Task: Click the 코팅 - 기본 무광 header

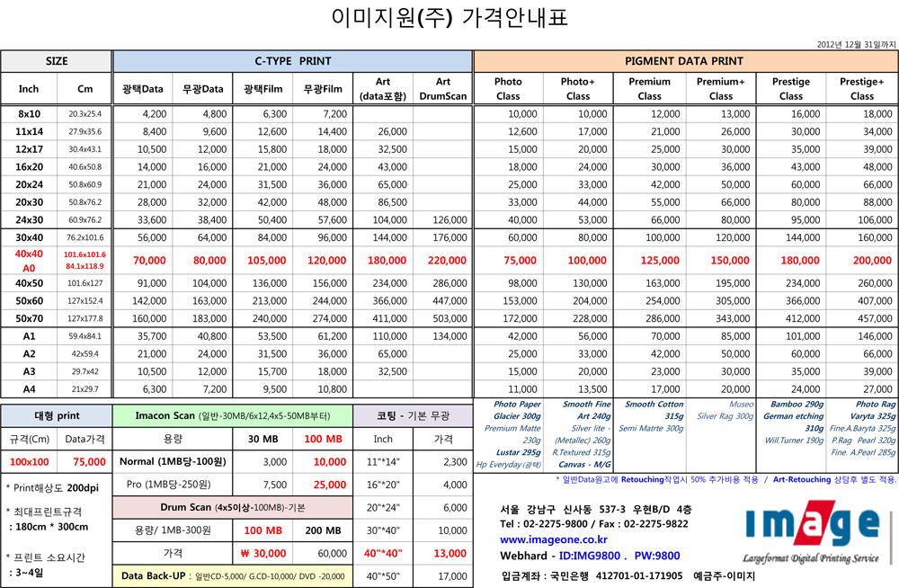Action: 413,416
